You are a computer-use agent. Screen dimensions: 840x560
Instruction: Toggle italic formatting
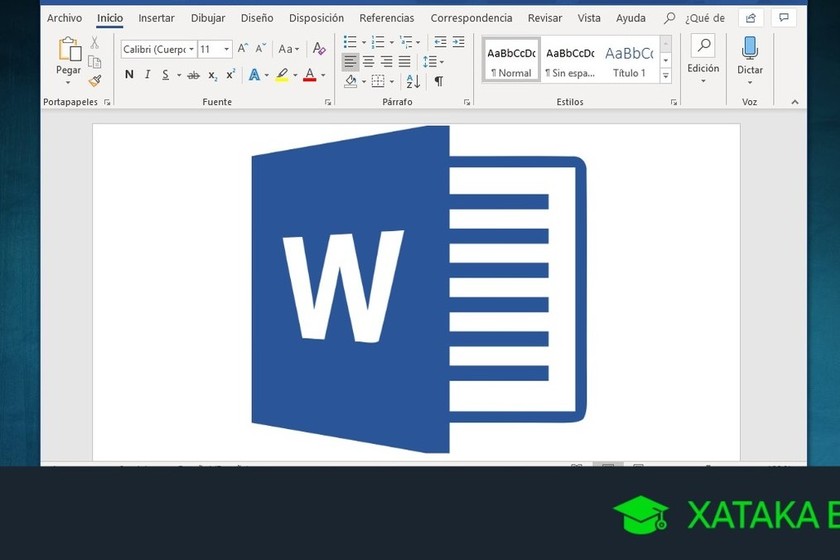pos(147,74)
